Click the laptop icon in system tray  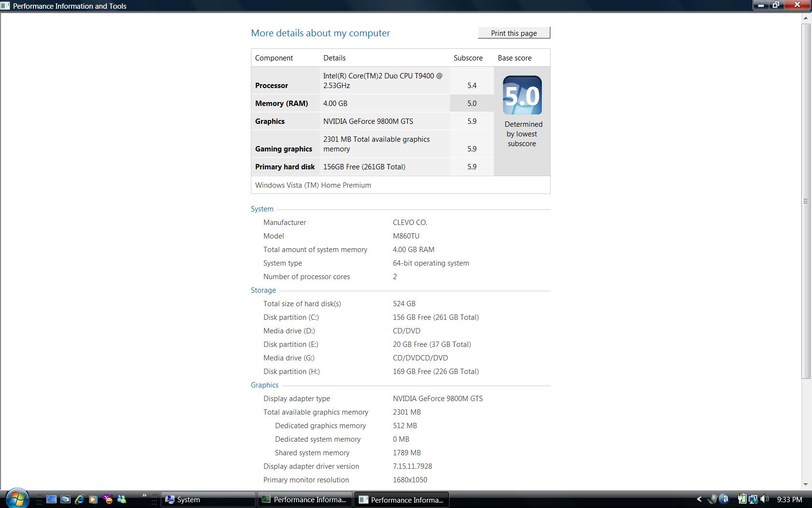pyautogui.click(x=712, y=499)
